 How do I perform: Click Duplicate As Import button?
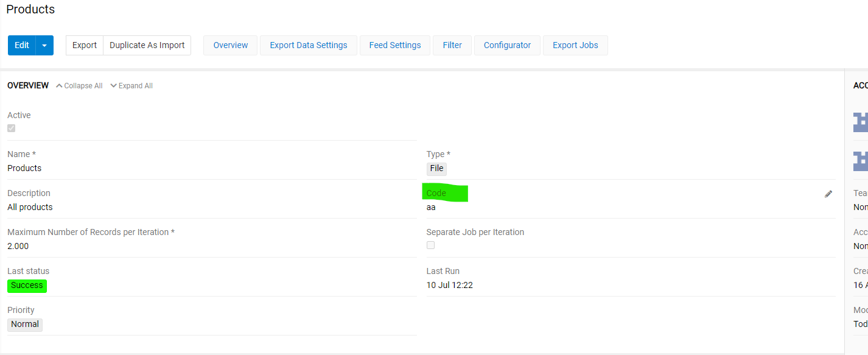point(147,46)
